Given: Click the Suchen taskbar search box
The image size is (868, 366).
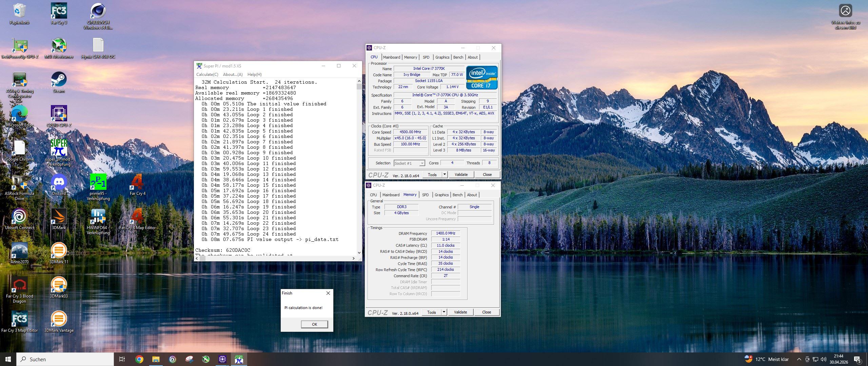Looking at the screenshot, I should [65, 359].
